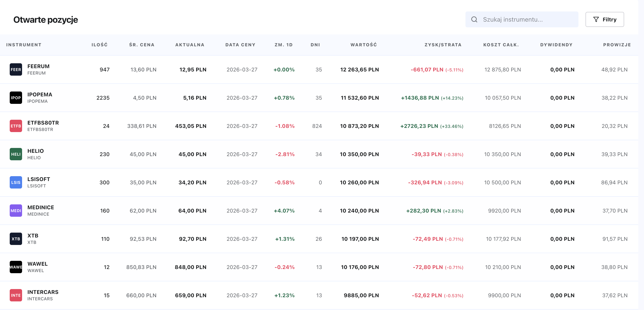644x310 pixels.
Task: Click LSISOFT current price 34,20 PLN
Action: tap(192, 183)
